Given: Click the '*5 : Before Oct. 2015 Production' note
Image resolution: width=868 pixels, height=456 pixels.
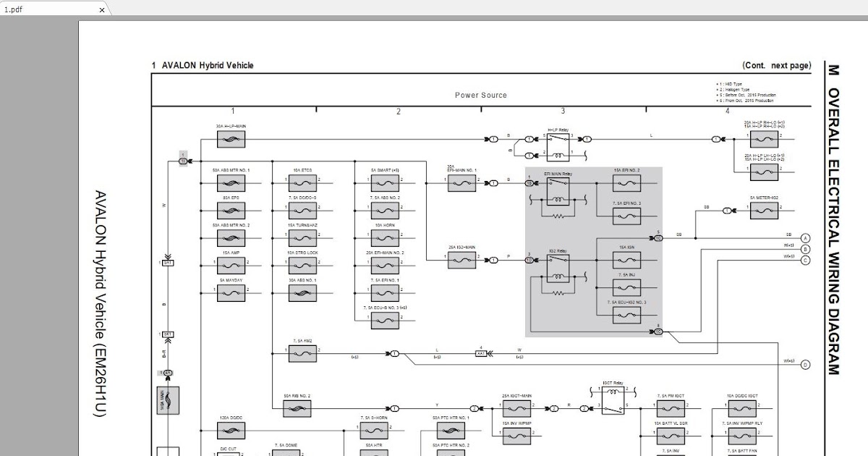Looking at the screenshot, I should (x=746, y=96).
